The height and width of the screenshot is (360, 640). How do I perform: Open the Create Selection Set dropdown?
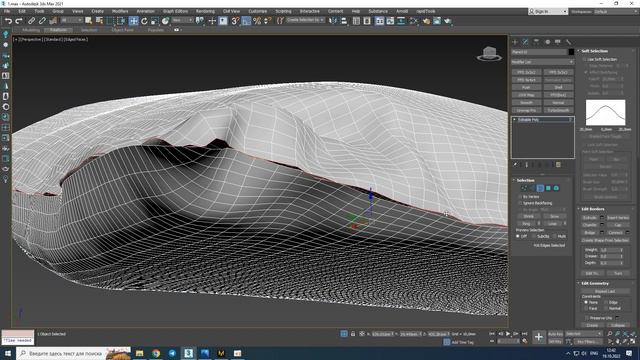(x=305, y=20)
